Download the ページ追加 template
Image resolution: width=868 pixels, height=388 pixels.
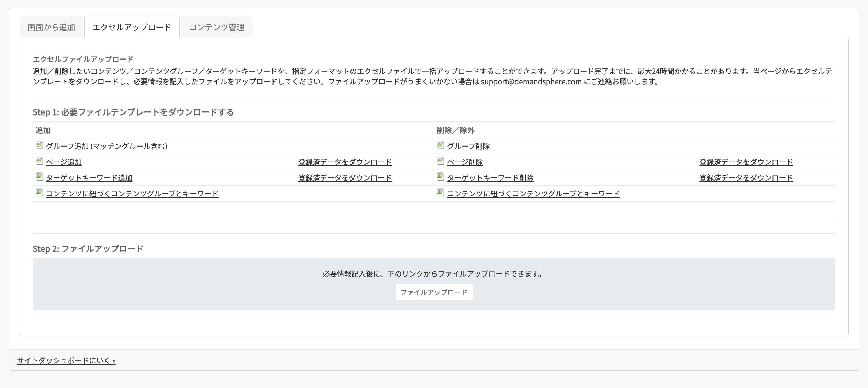pos(64,162)
